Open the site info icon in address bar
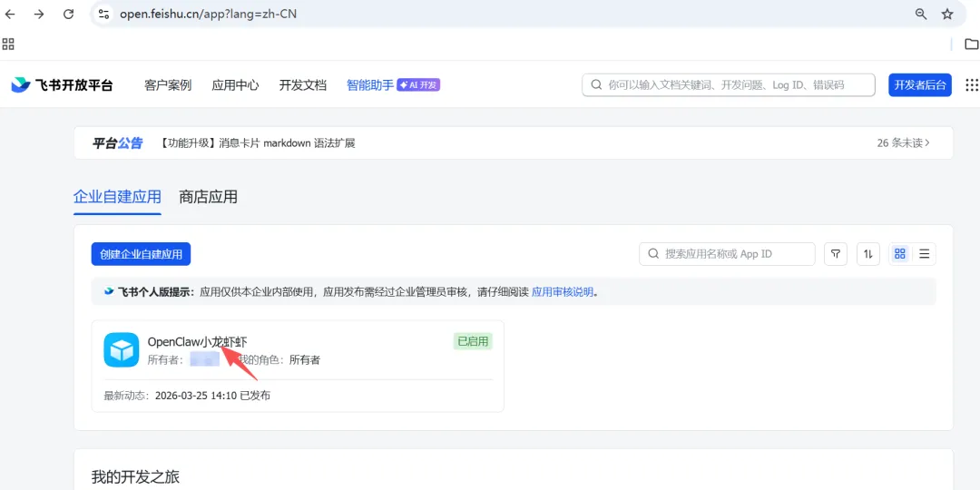 click(x=103, y=14)
